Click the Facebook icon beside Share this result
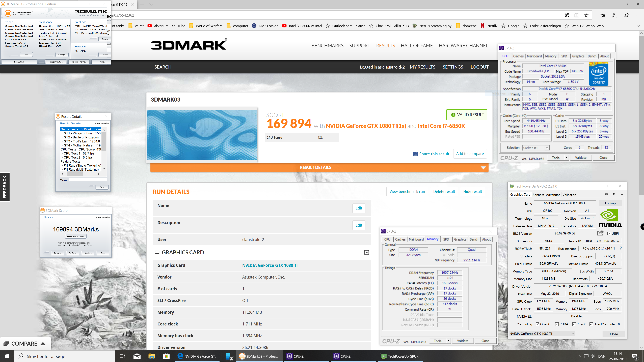This screenshot has height=362, width=644. click(x=415, y=154)
